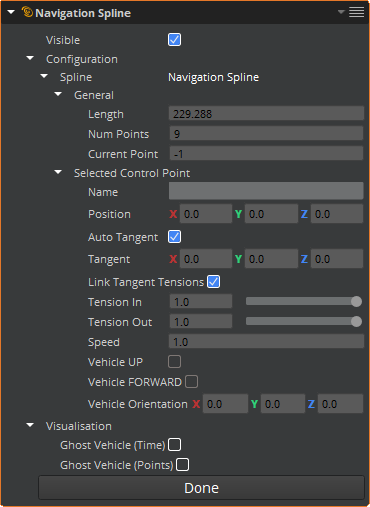Viewport: 370px width, 507px height.
Task: Click the Tangent X field
Action: pyautogui.click(x=206, y=259)
